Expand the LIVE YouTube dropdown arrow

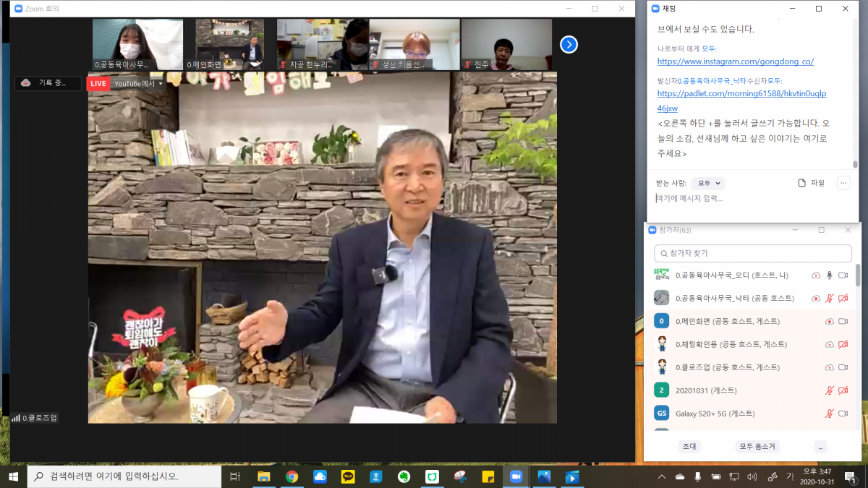click(161, 84)
